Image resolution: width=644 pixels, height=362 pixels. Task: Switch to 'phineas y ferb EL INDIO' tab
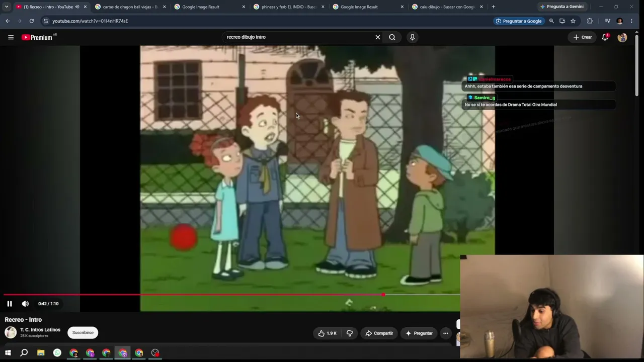click(289, 7)
